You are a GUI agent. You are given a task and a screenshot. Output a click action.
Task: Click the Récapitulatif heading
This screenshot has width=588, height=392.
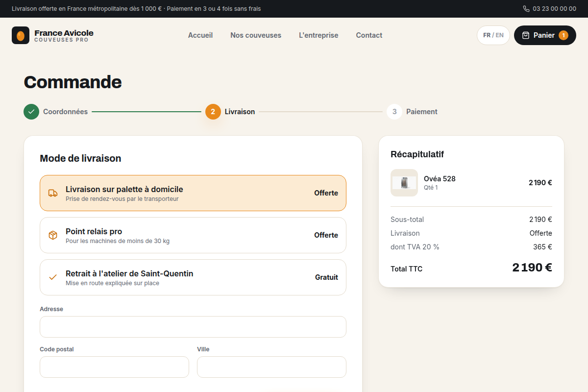(417, 154)
